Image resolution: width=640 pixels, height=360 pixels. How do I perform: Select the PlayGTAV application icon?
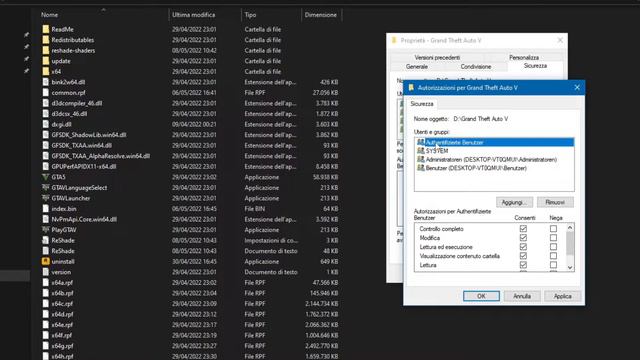click(x=46, y=230)
